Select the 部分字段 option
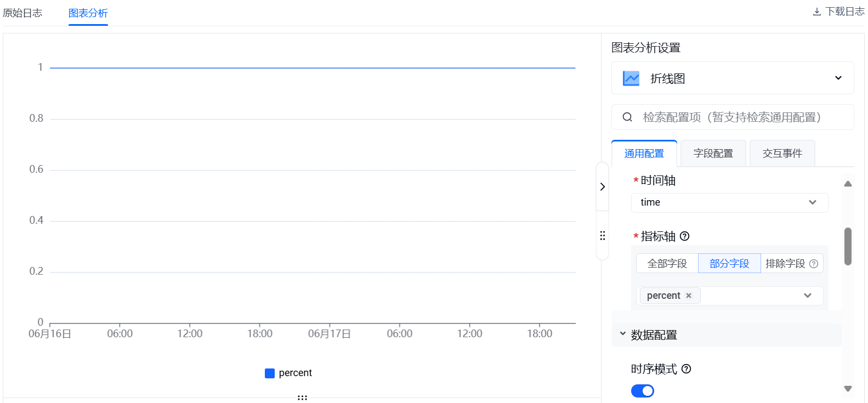Screen dimensions: 868x403 (729, 264)
